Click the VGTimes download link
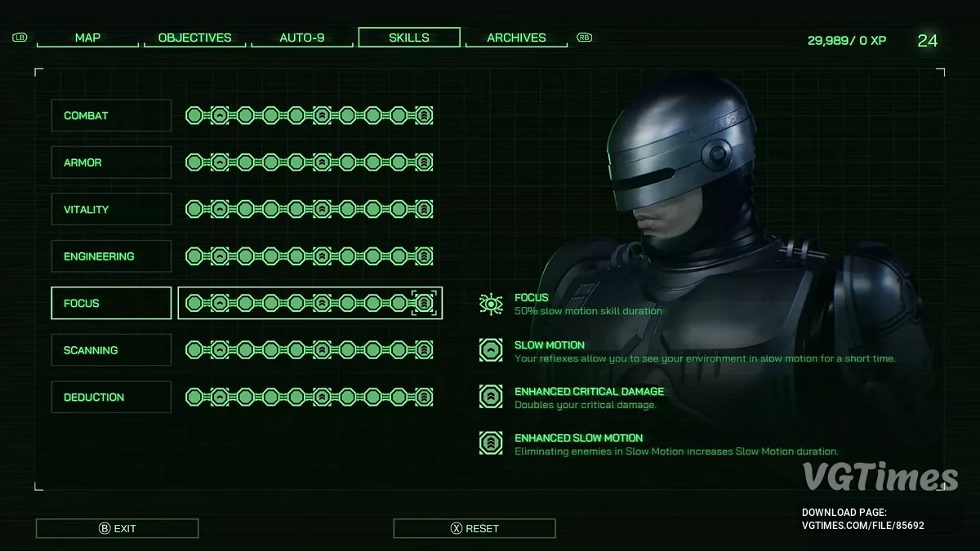This screenshot has width=980, height=551. pyautogui.click(x=863, y=526)
